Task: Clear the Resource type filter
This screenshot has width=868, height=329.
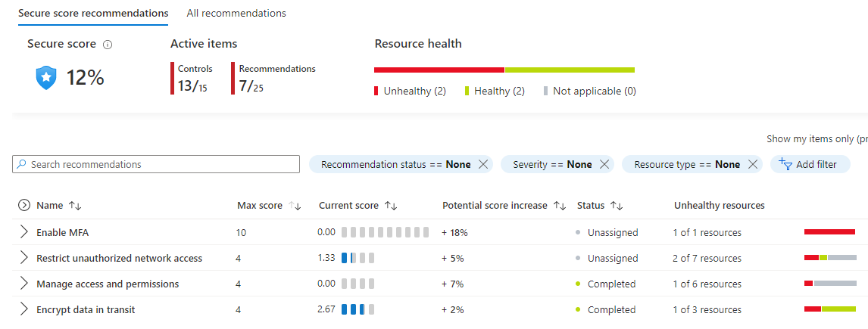Action: click(x=752, y=165)
